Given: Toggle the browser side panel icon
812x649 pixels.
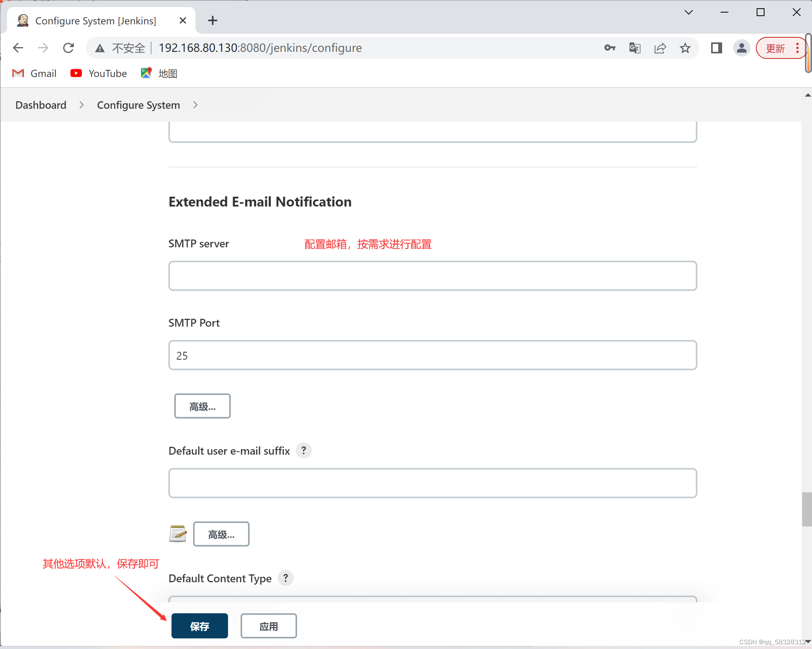Looking at the screenshot, I should [716, 48].
